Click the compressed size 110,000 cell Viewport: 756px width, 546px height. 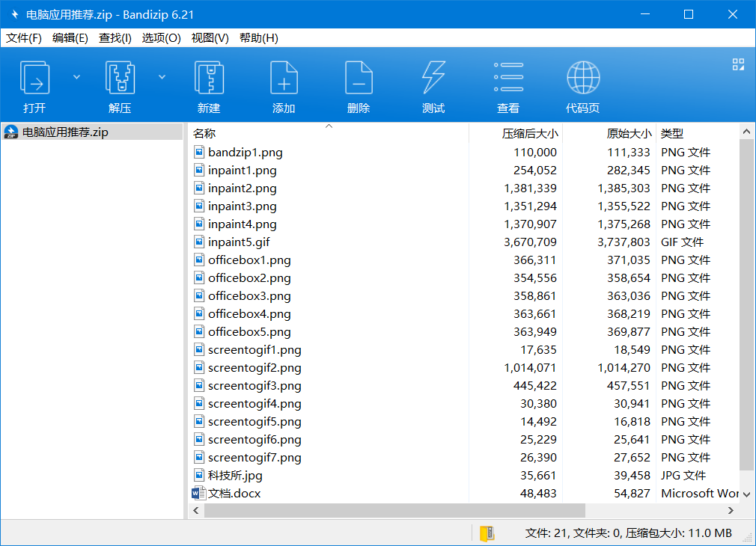click(x=535, y=153)
